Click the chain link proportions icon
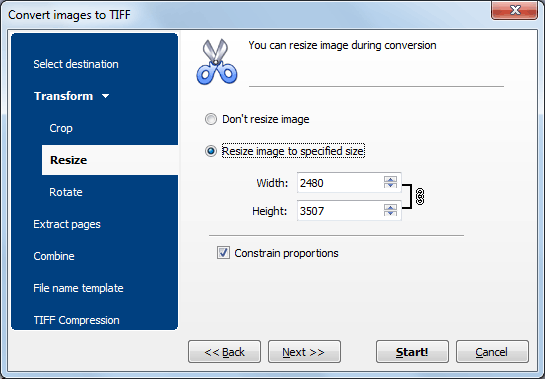This screenshot has height=379, width=545. [420, 197]
